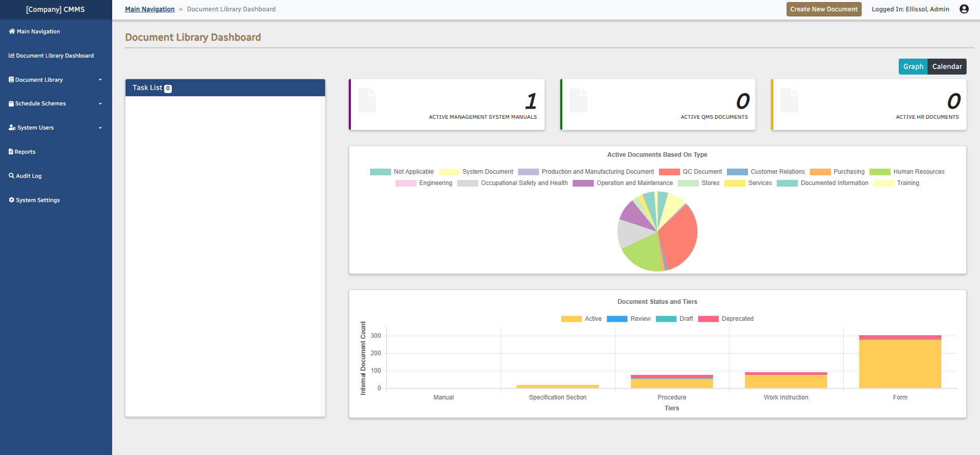Toggle the Training legend item

tap(896, 183)
